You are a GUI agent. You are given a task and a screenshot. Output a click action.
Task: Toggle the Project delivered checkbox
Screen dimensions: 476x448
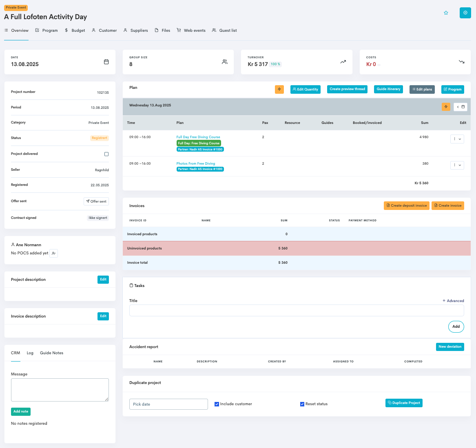click(x=106, y=154)
